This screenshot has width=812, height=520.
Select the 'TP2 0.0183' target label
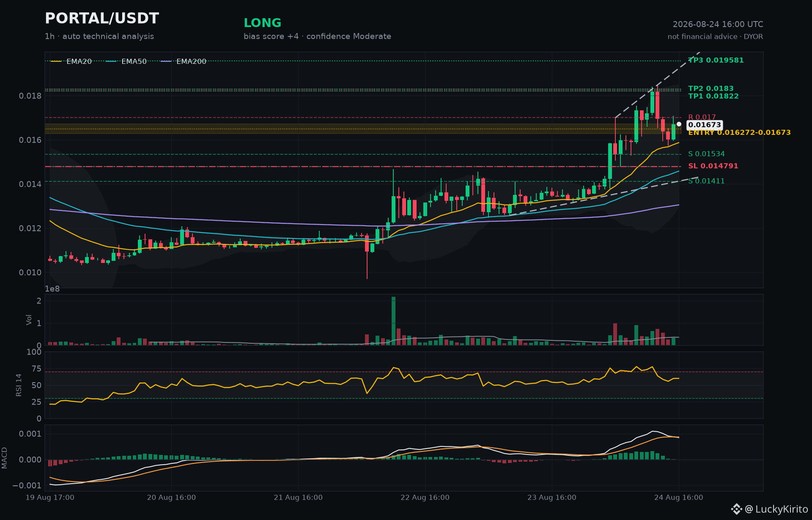click(710, 88)
